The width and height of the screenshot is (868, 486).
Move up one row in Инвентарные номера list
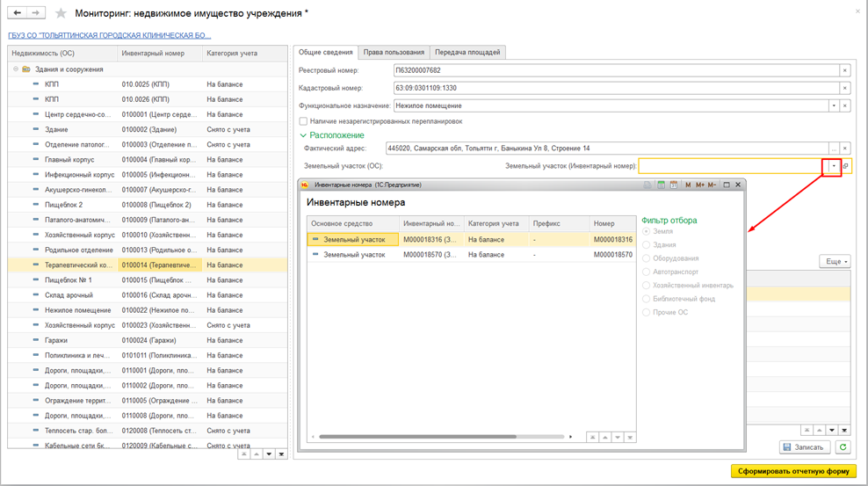[605, 438]
